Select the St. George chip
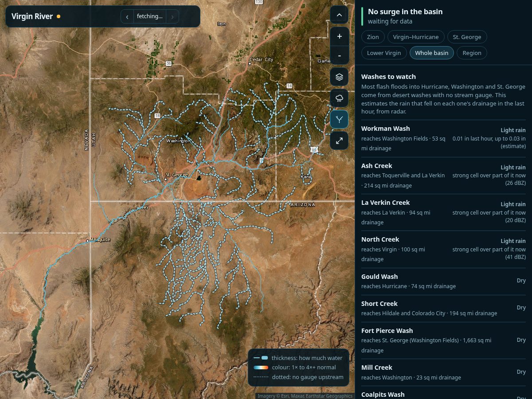This screenshot has height=399, width=532. click(467, 37)
